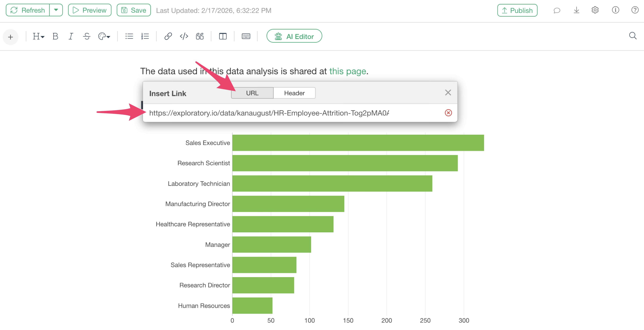Click the insert link chain icon
The width and height of the screenshot is (644, 330).
[x=168, y=36]
